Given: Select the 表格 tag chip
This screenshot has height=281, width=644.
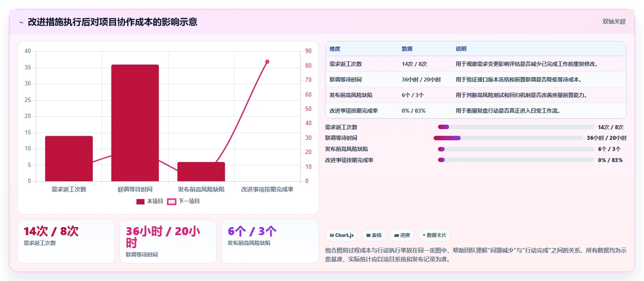Looking at the screenshot, I should click(x=374, y=235).
